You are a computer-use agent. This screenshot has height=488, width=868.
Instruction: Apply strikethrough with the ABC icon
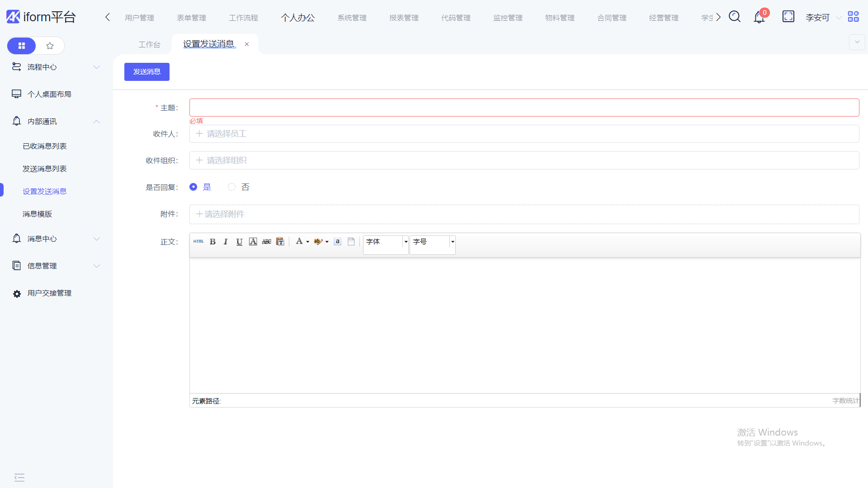[267, 242]
